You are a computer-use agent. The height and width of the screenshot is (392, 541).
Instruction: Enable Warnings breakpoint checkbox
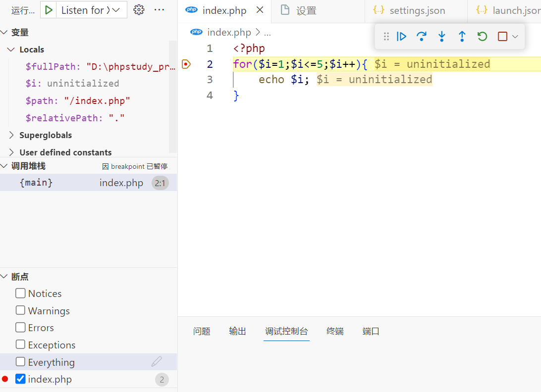20,310
